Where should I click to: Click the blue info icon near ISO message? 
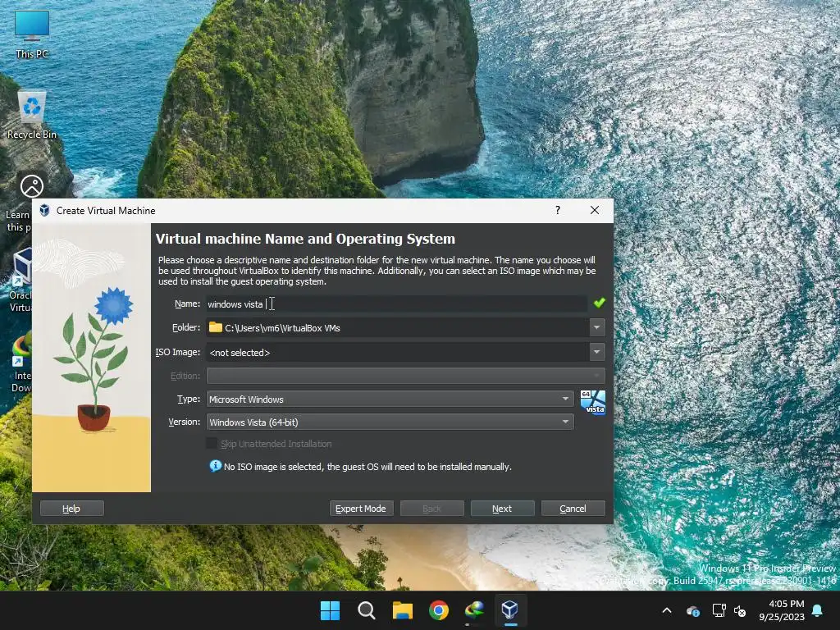pyautogui.click(x=216, y=466)
